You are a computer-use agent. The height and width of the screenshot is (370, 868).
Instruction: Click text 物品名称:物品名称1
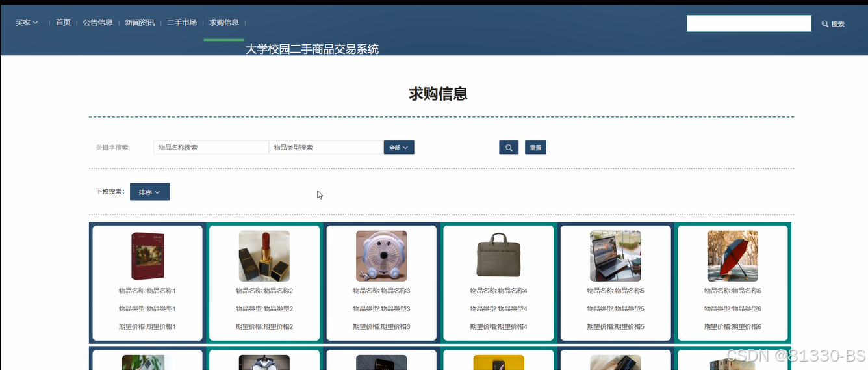[147, 291]
